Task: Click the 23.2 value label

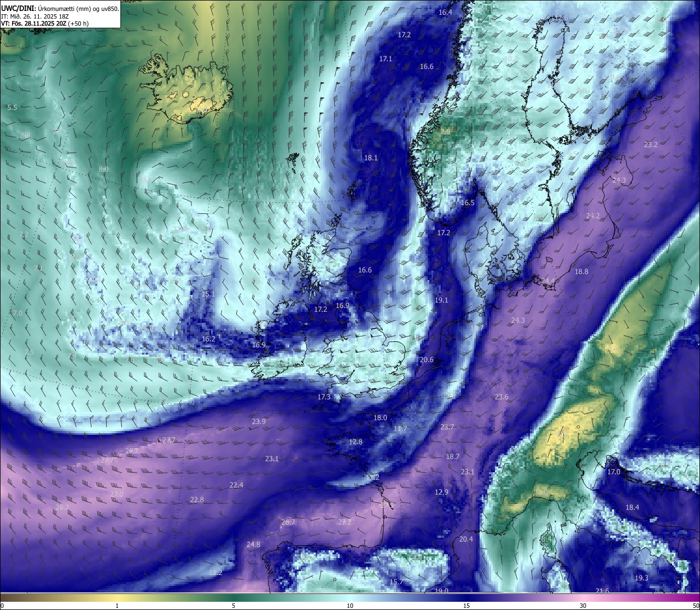Action: tap(651, 144)
